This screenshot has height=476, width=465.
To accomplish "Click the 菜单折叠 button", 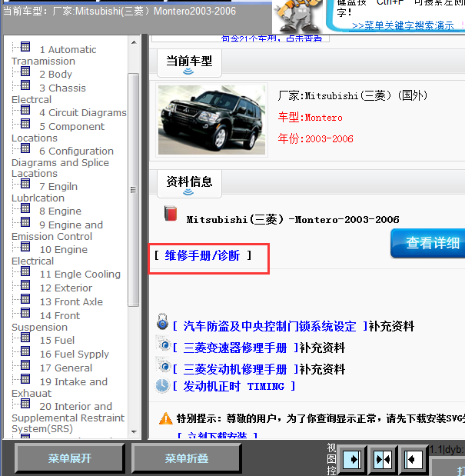I will 187,458.
